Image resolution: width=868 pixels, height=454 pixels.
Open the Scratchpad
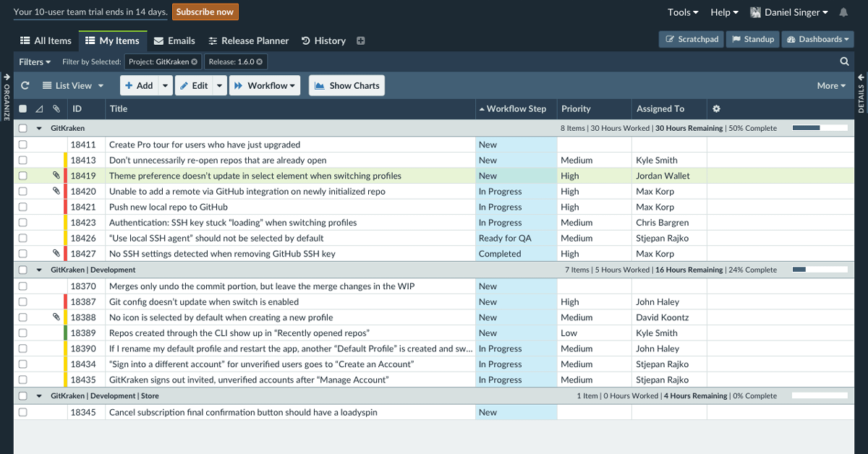tap(692, 39)
